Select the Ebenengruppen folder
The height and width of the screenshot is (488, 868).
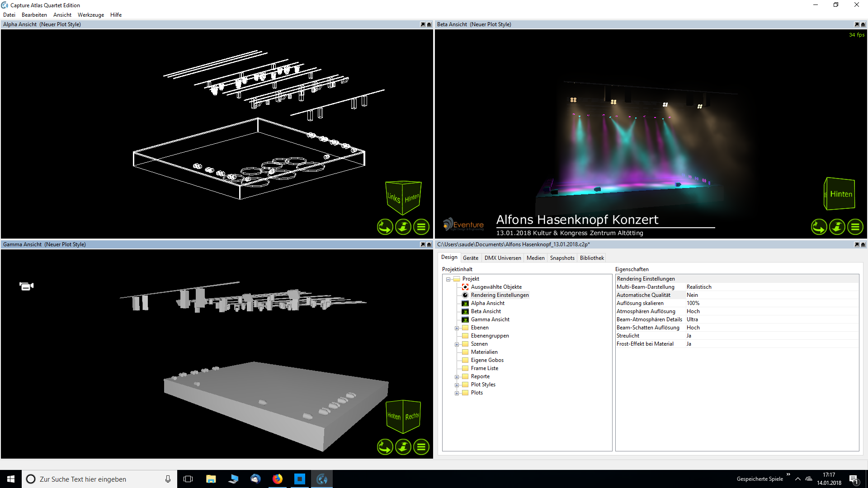pyautogui.click(x=490, y=336)
